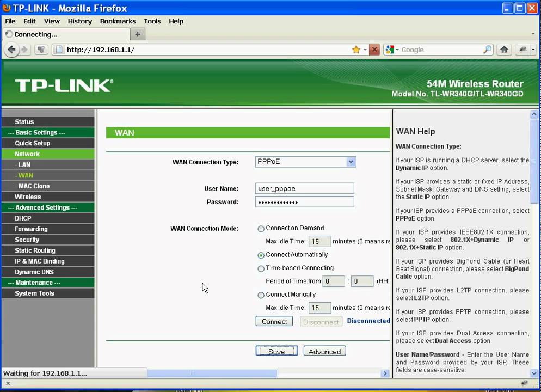Open a new tab with plus button
The width and height of the screenshot is (541, 392).
(x=138, y=34)
